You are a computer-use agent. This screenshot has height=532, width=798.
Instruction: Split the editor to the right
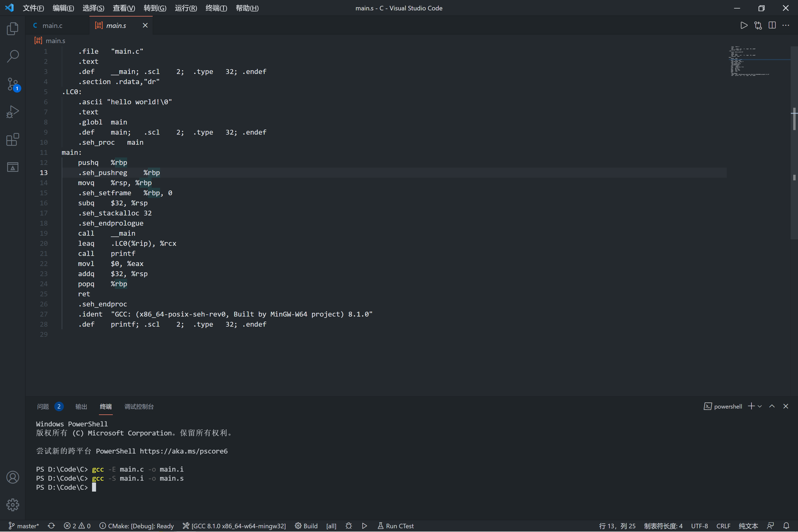[x=772, y=26]
